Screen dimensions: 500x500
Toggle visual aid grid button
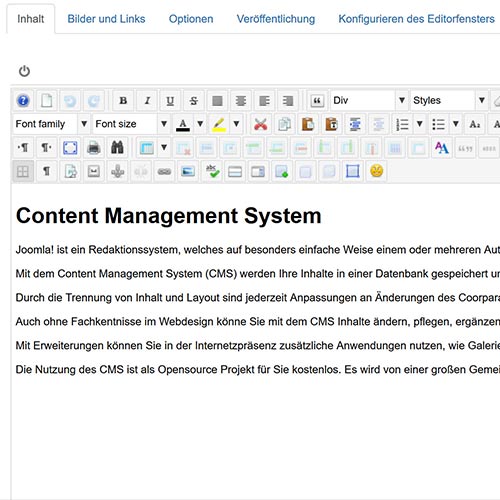click(x=23, y=171)
